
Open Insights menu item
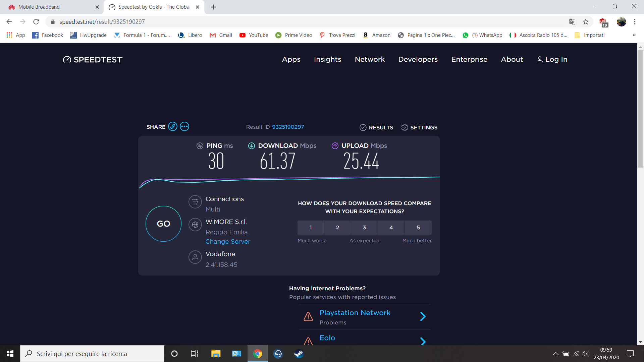(x=327, y=59)
